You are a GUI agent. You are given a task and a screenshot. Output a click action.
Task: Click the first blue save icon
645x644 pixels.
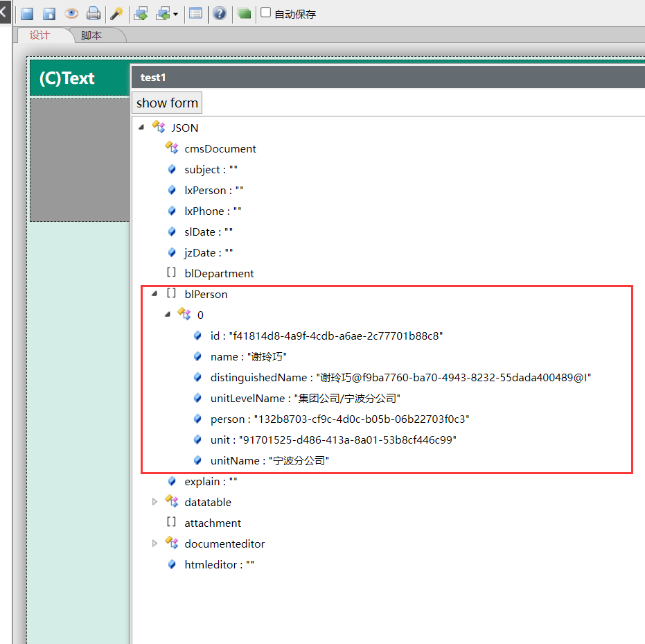click(x=27, y=14)
